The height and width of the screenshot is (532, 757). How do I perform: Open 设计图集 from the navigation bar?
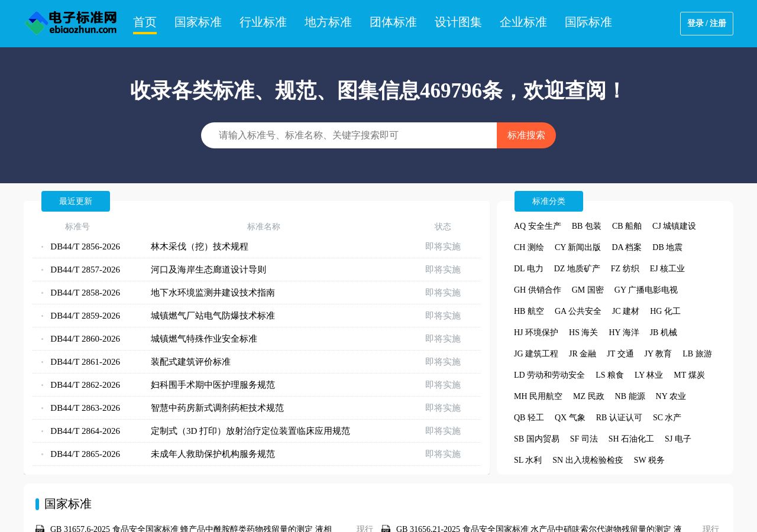(x=458, y=22)
